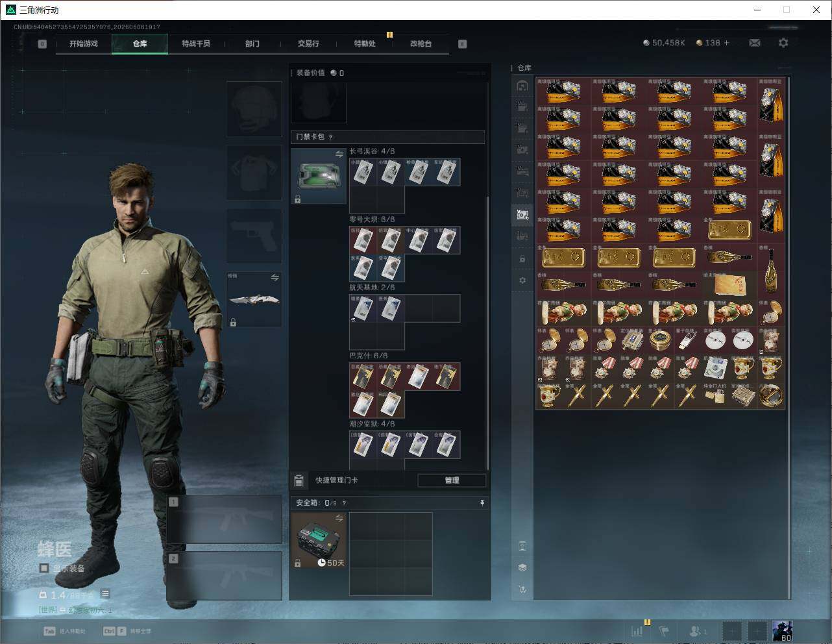Click the flag icon in bottom bar
The width and height of the screenshot is (832, 644).
(x=664, y=630)
